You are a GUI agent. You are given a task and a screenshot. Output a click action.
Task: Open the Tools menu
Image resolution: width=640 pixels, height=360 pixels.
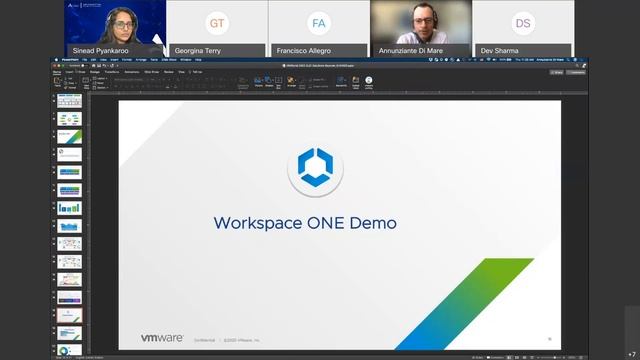(x=154, y=60)
